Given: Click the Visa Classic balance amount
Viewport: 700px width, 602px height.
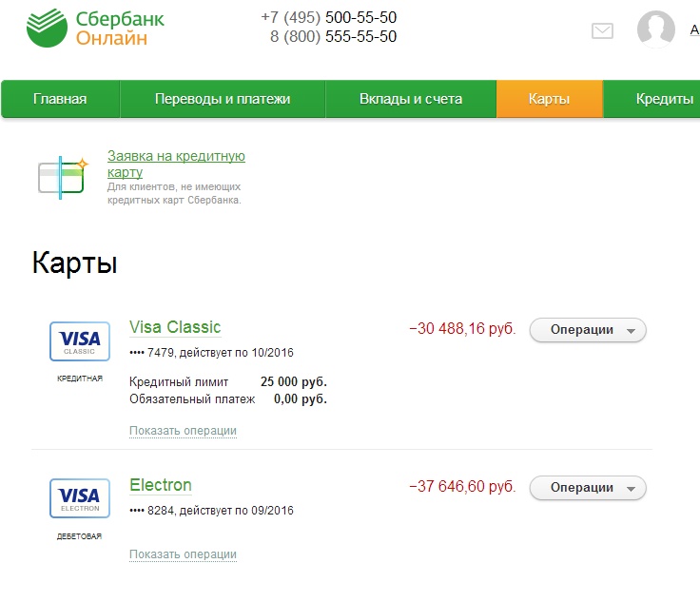Looking at the screenshot, I should [462, 329].
